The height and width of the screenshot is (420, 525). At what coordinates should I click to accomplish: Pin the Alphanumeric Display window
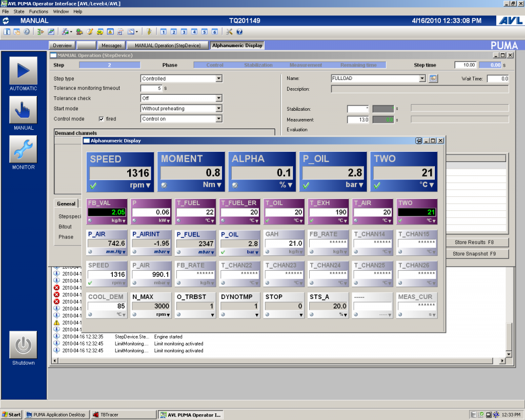[418, 141]
